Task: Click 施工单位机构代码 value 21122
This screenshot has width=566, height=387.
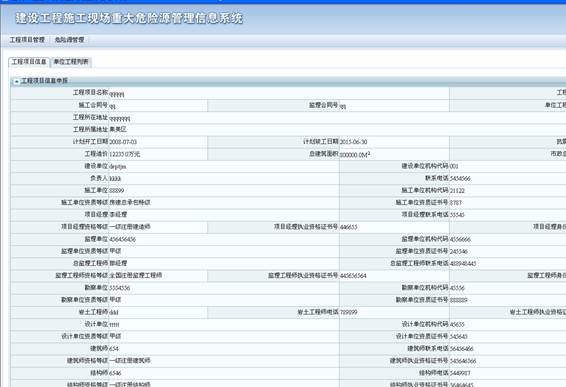Action: tap(457, 191)
